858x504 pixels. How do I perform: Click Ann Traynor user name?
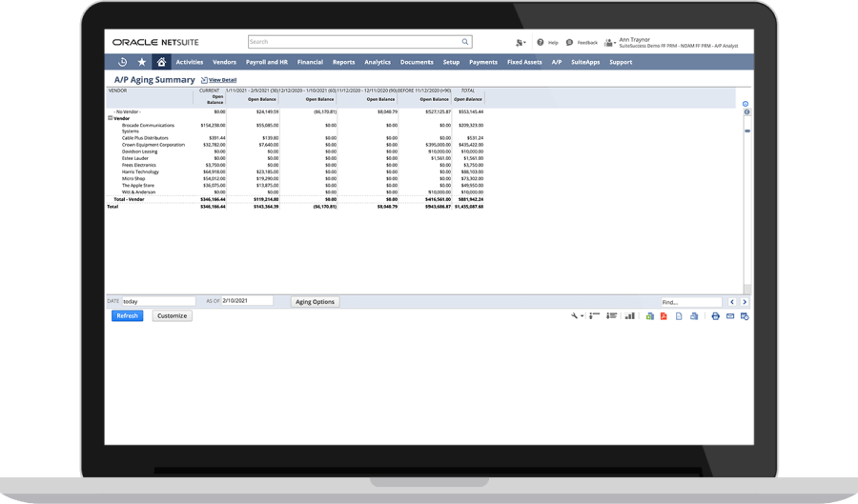(x=634, y=39)
